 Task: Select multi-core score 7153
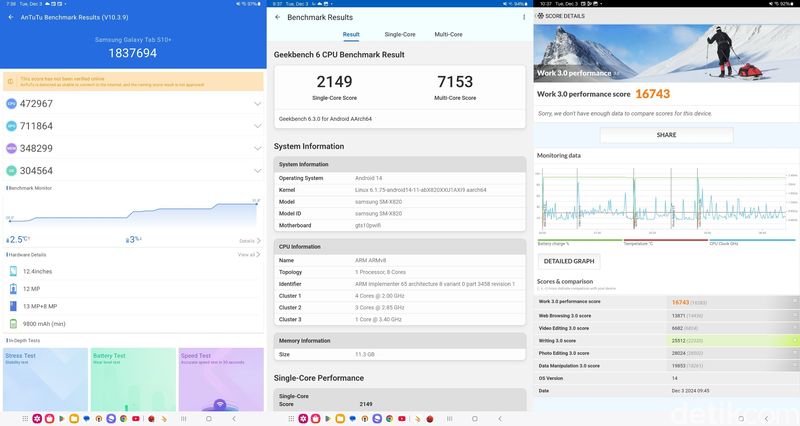click(455, 82)
